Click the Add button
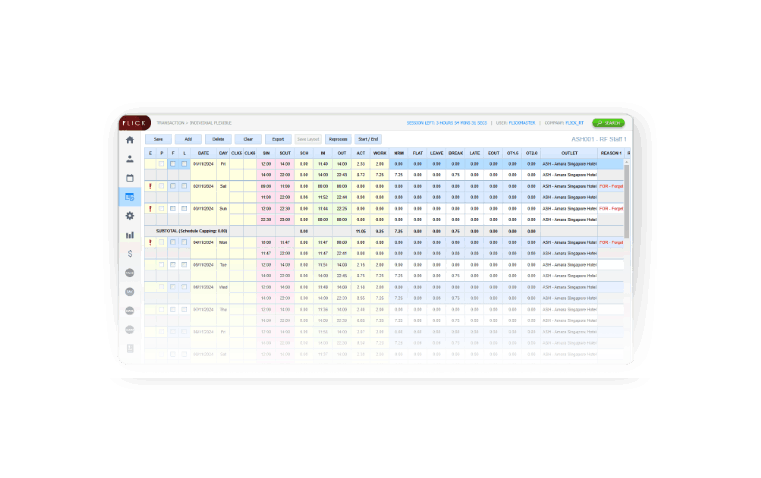The height and width of the screenshot is (478, 761). click(188, 139)
